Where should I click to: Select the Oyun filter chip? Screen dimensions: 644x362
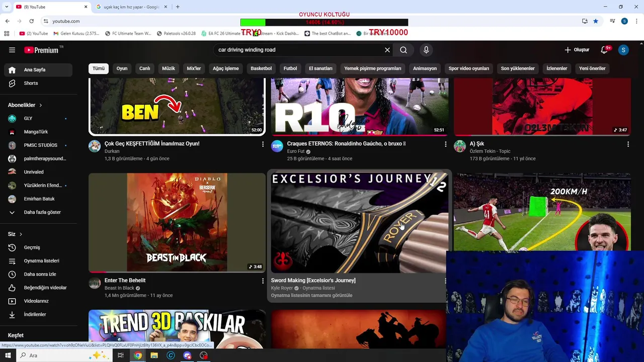coord(122,68)
